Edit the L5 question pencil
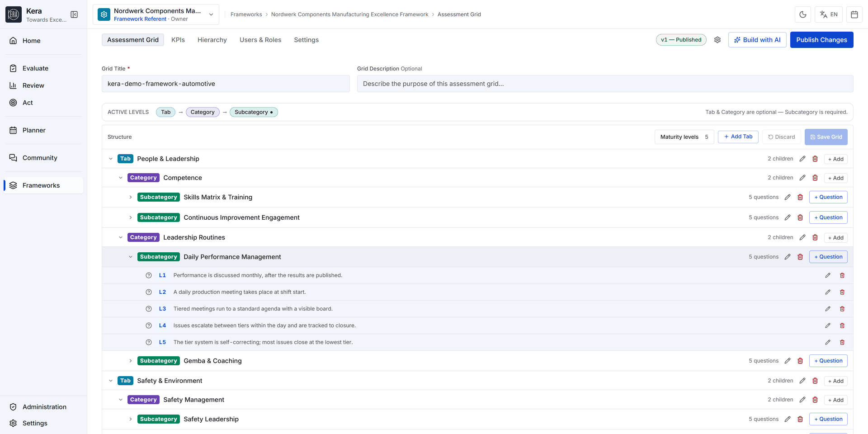The width and height of the screenshot is (868, 434). click(828, 342)
